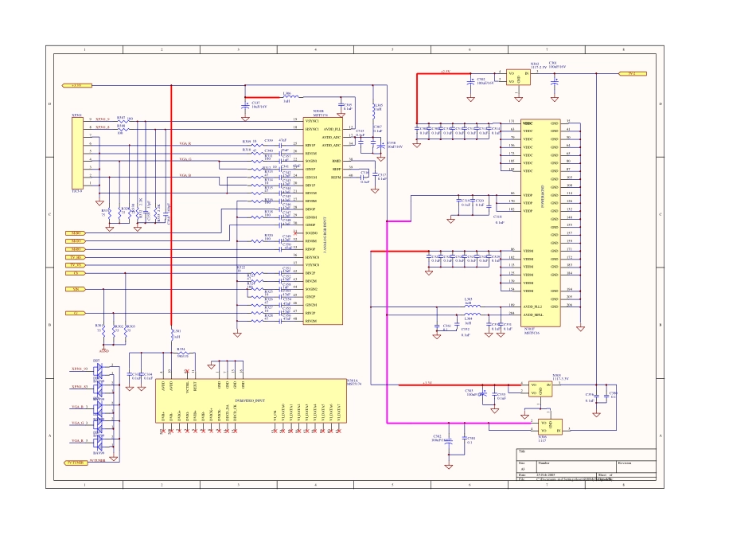Click the 5V-TUNER port label
Image resolution: width=756 pixels, height=535 pixels.
point(75,462)
